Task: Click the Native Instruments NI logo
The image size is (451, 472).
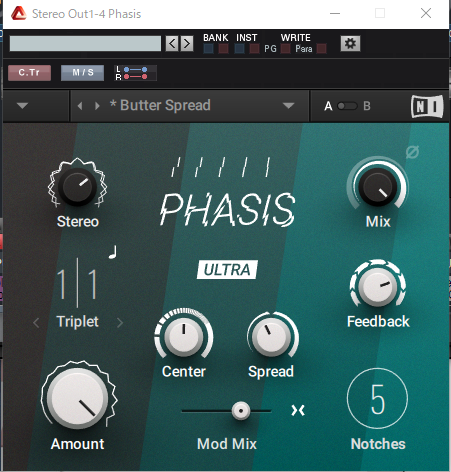Action: 427,106
